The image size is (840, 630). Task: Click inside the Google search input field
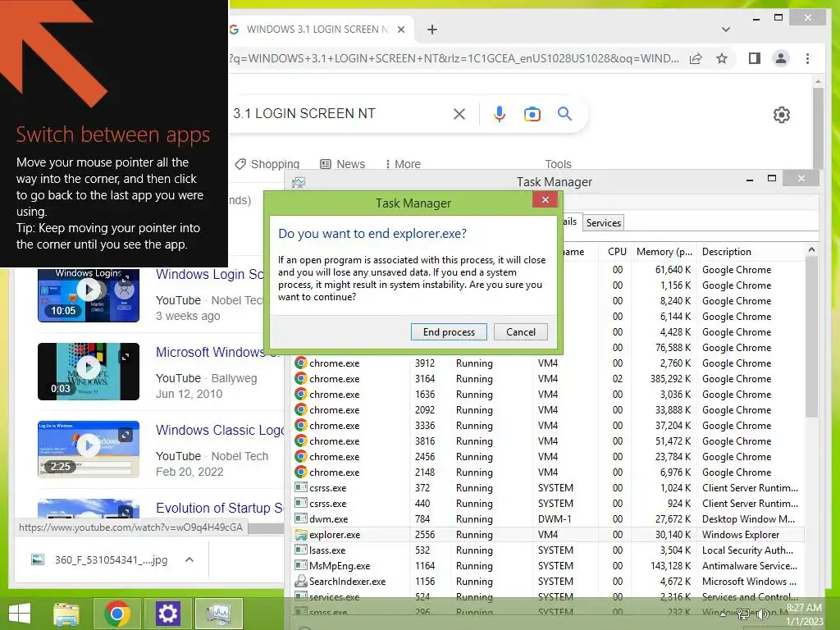click(337, 113)
